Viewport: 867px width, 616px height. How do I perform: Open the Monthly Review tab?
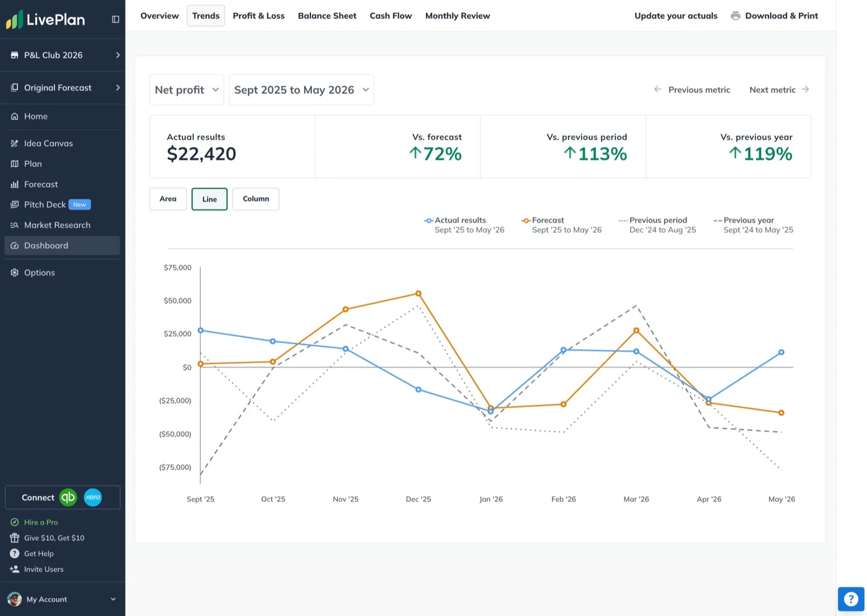458,16
